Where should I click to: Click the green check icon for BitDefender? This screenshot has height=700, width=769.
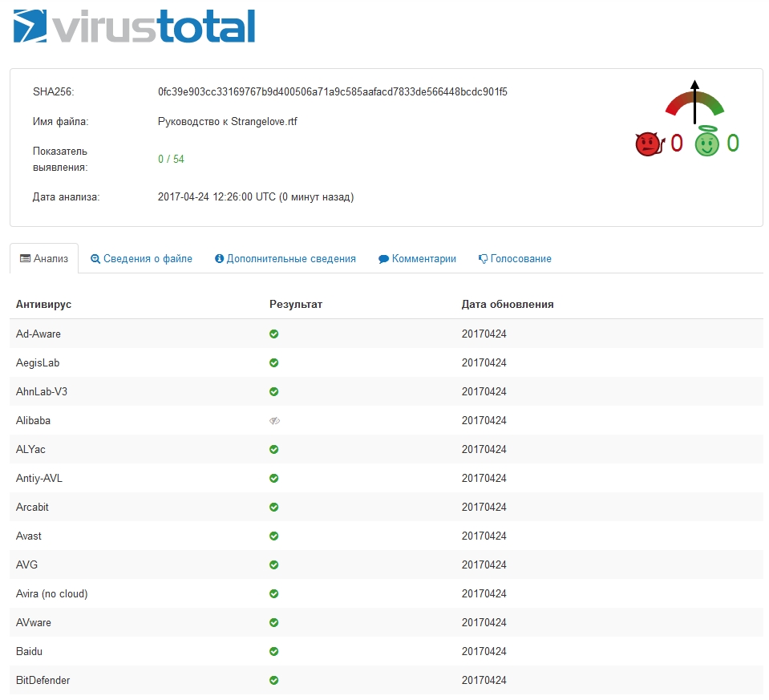(x=273, y=681)
